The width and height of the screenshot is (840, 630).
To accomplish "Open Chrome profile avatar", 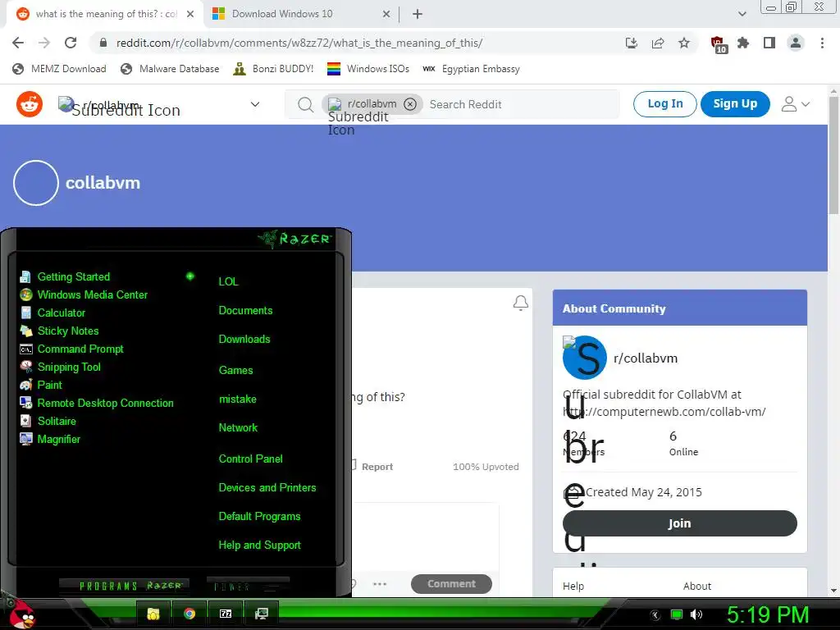I will (796, 43).
